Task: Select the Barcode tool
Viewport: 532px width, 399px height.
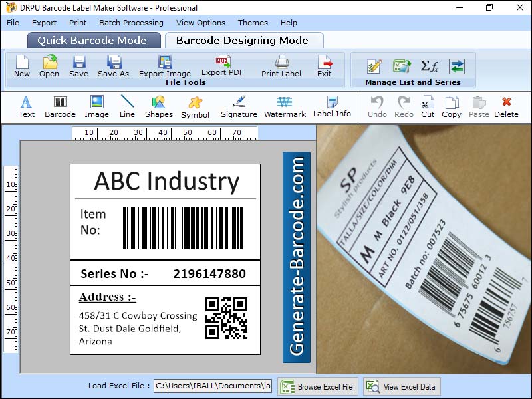Action: (60, 106)
